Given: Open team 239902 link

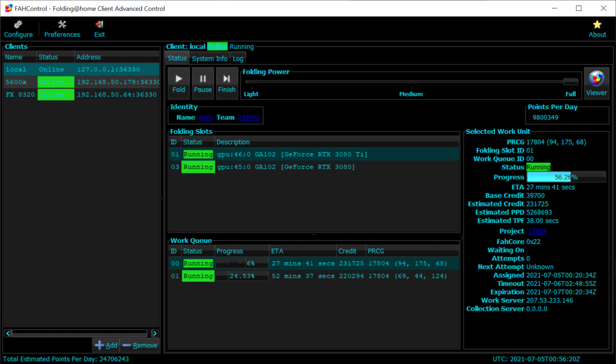Looking at the screenshot, I should coord(249,117).
